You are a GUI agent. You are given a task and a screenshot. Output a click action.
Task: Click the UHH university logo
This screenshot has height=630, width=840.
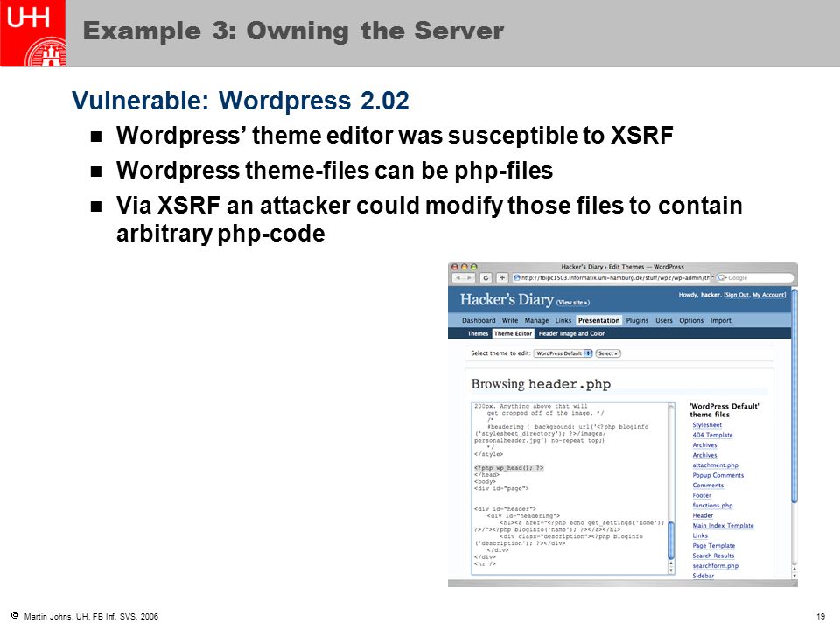click(32, 33)
